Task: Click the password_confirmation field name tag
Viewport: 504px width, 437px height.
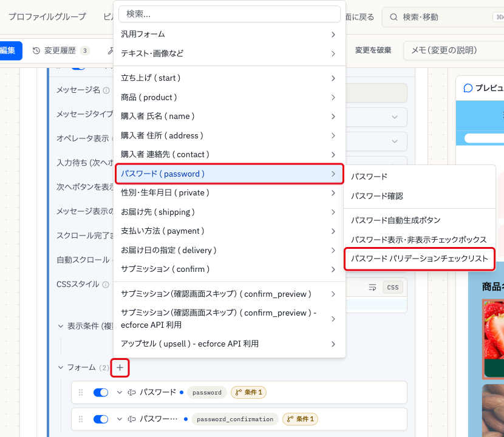Action: [235, 419]
